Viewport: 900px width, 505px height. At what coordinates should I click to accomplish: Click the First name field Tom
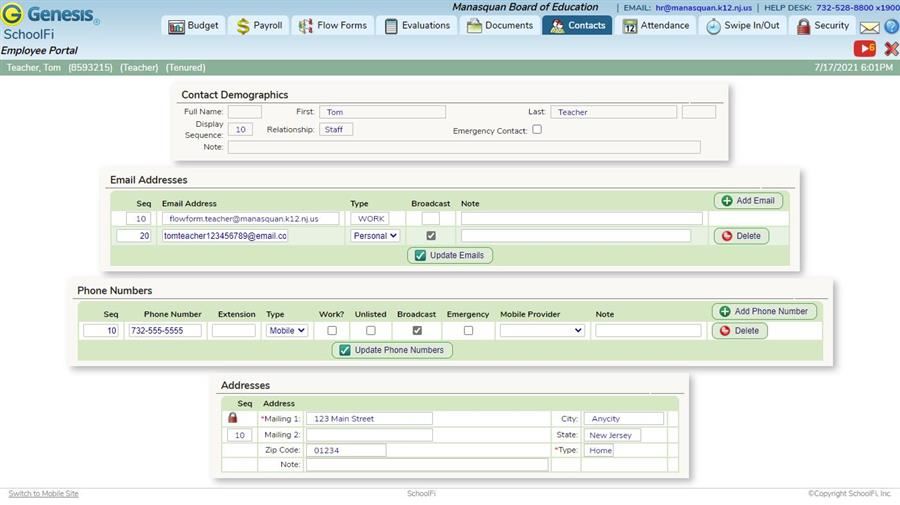point(382,112)
